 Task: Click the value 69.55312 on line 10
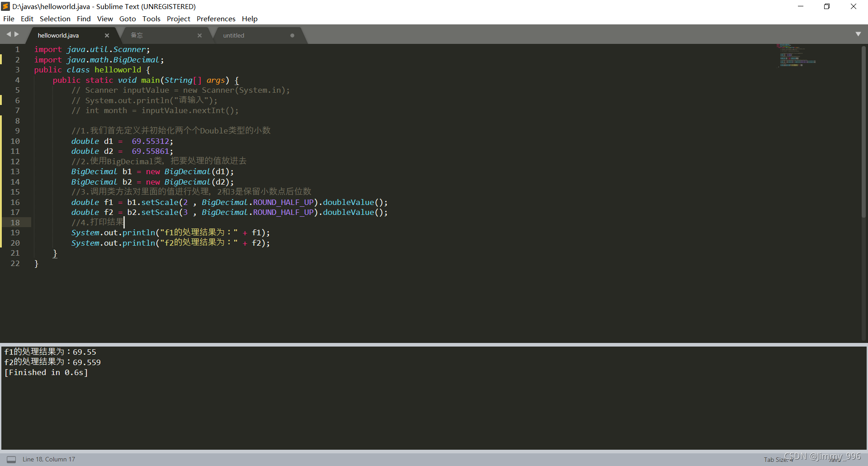point(150,141)
